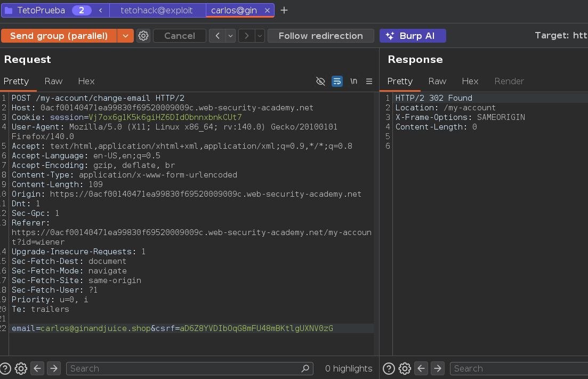Click the POST /my-account/change-email request line
This screenshot has width=588, height=379.
pos(98,98)
